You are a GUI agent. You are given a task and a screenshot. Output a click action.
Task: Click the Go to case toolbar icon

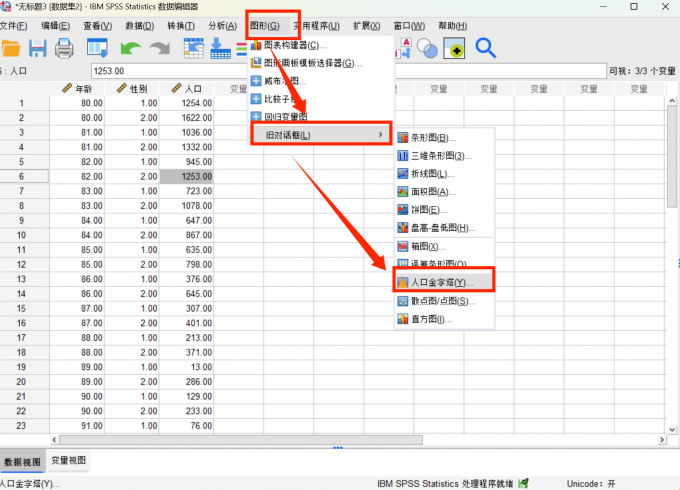pos(193,48)
